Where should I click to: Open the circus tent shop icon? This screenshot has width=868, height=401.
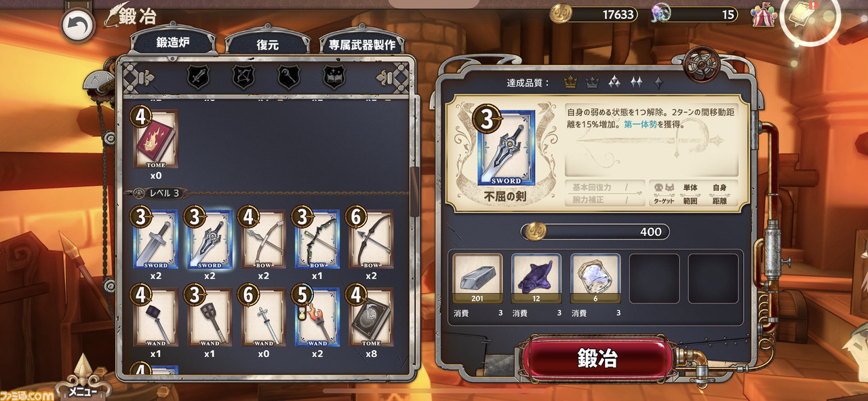[764, 16]
